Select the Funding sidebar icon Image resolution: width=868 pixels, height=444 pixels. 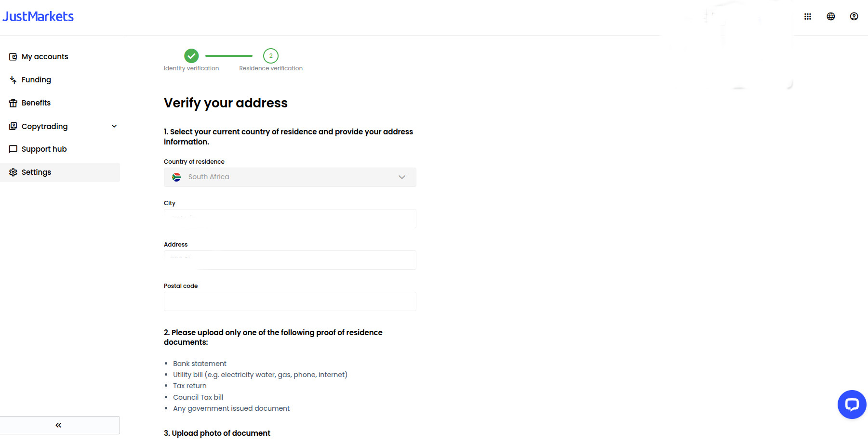tap(13, 79)
